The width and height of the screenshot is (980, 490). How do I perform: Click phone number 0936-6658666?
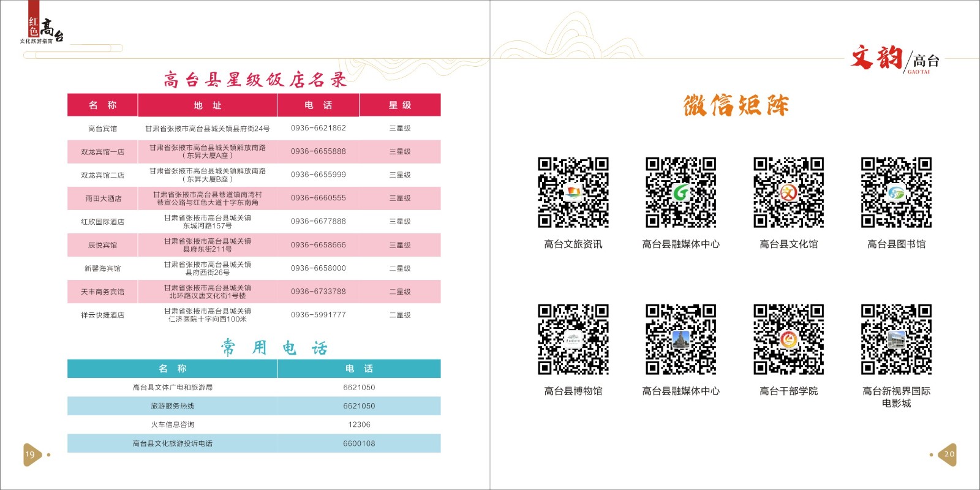(x=318, y=244)
